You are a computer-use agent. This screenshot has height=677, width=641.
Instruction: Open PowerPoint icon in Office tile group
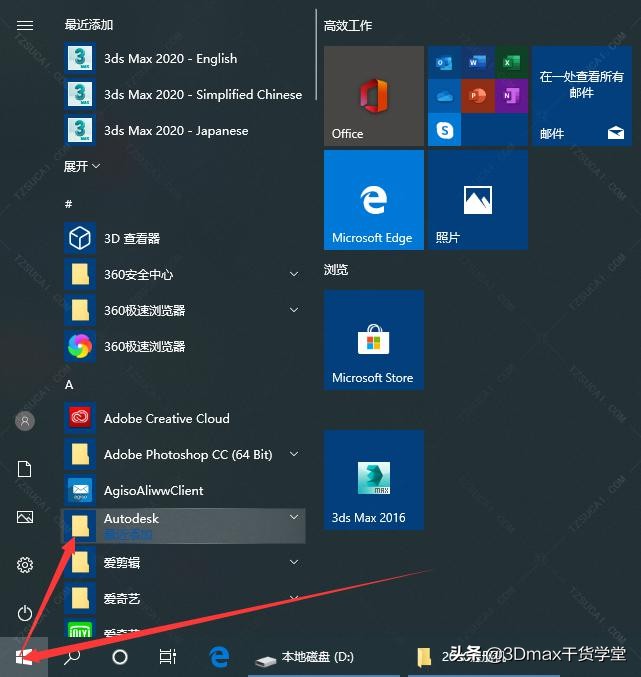coord(477,96)
